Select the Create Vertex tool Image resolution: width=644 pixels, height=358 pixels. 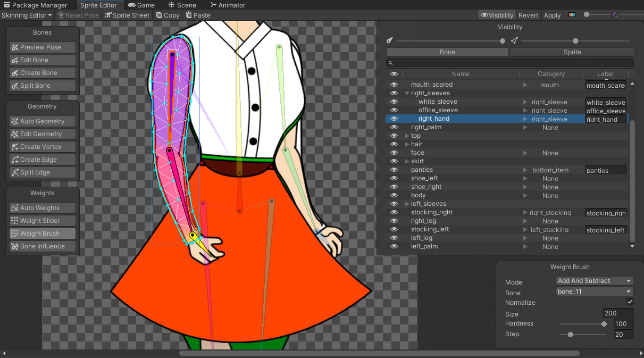[x=43, y=147]
